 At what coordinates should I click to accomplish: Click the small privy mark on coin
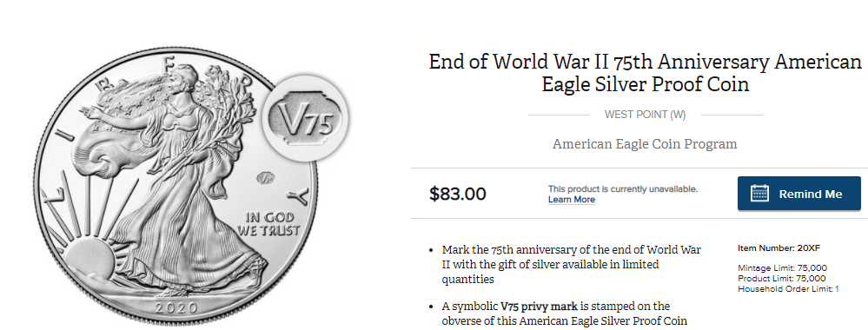[266, 178]
